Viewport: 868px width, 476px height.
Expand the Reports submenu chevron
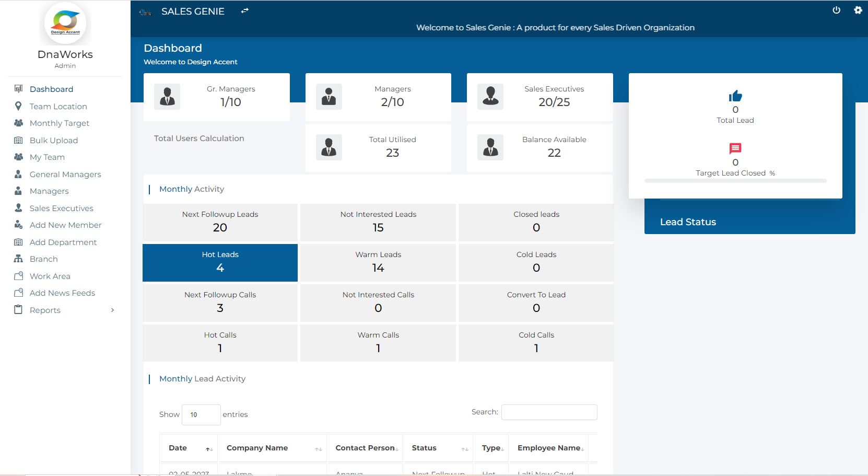112,310
